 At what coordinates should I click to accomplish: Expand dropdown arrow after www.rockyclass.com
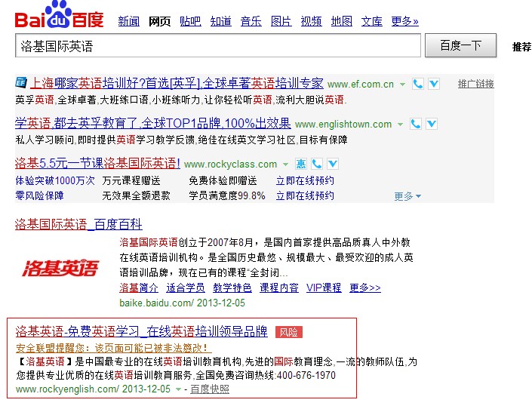click(286, 165)
